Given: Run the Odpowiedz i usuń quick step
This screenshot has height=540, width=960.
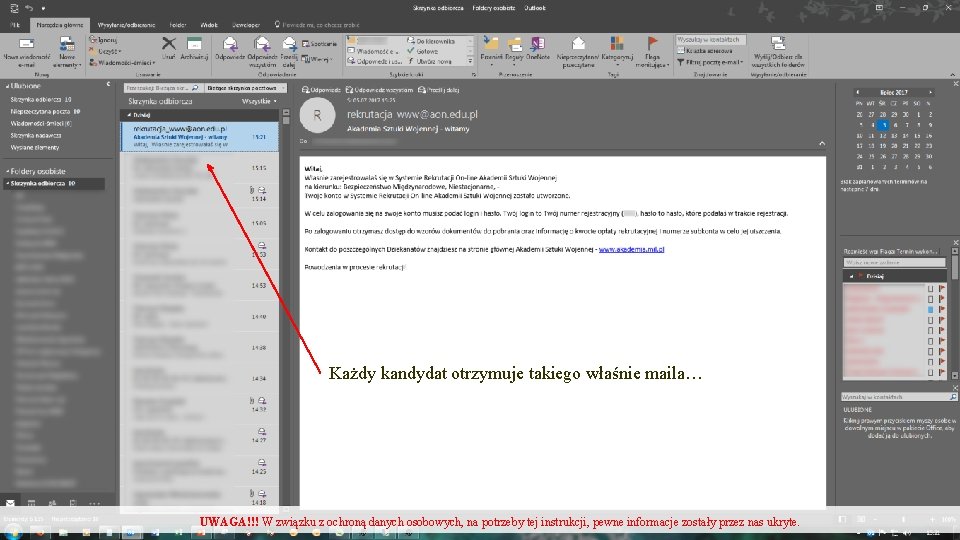Looking at the screenshot, I should pyautogui.click(x=374, y=61).
